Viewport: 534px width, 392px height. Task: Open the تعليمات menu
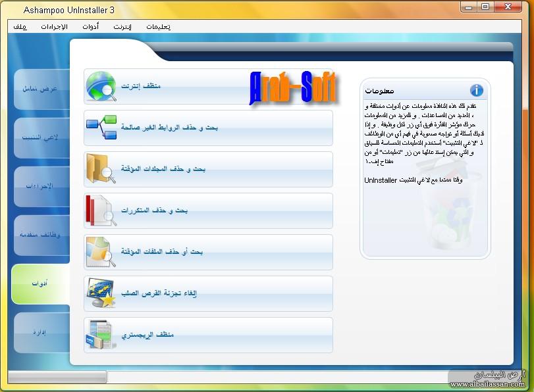(159, 26)
